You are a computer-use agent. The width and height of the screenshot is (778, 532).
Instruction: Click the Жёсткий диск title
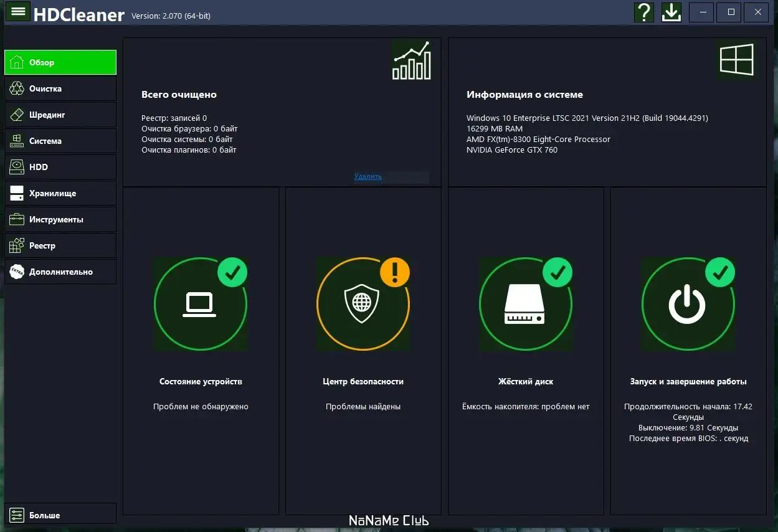pos(526,381)
